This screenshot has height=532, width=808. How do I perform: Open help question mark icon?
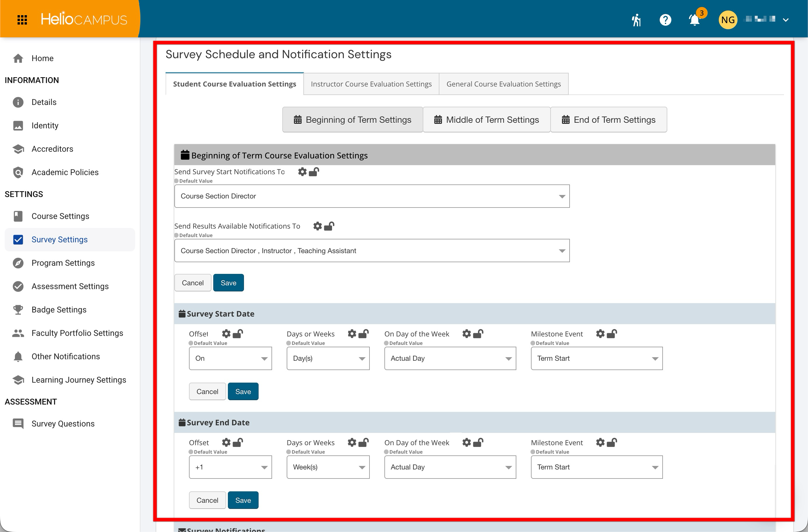pos(665,20)
